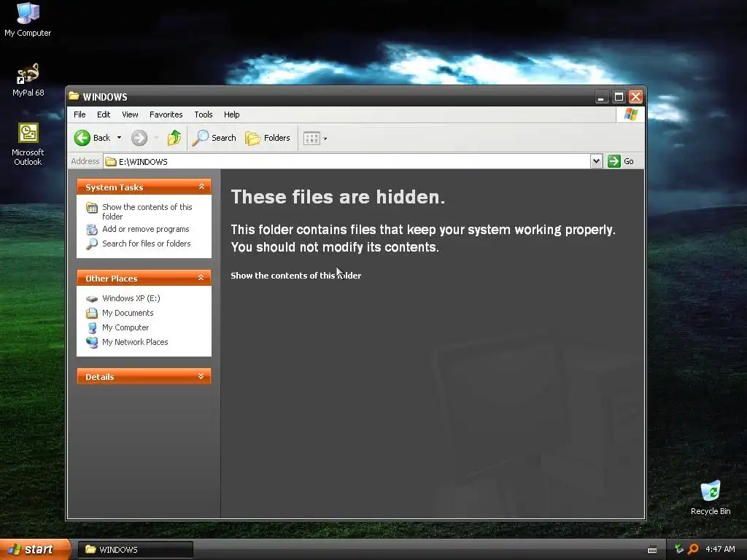Open My Computer desktop icon
Viewport: 747px width, 560px height.
point(28,20)
